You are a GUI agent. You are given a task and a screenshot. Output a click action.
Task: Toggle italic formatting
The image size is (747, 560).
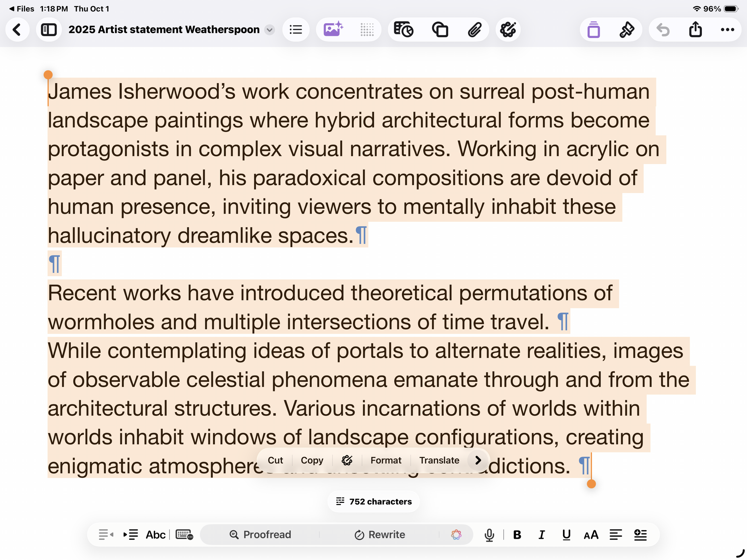coord(541,534)
